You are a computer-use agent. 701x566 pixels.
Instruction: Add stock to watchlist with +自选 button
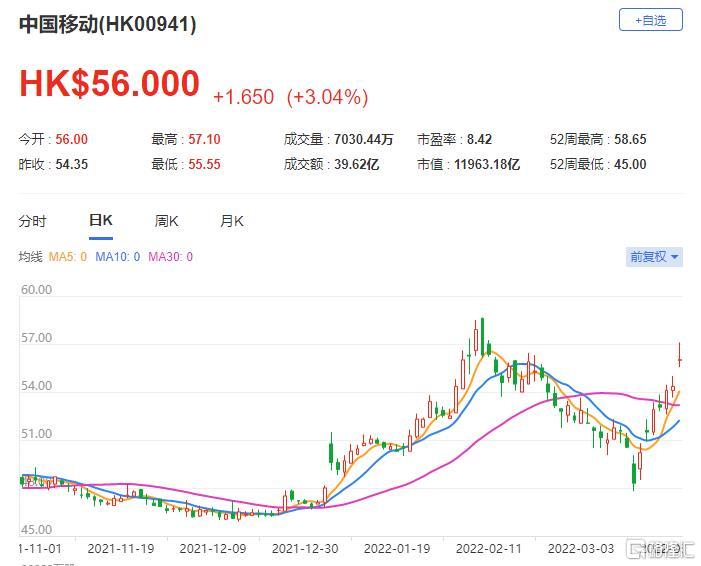pos(650,20)
